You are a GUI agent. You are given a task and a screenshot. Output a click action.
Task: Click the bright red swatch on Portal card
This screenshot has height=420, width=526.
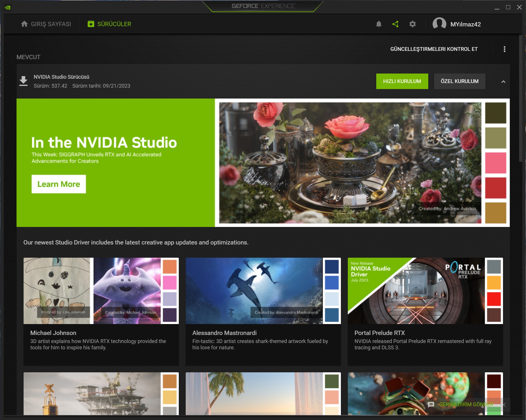pyautogui.click(x=494, y=299)
